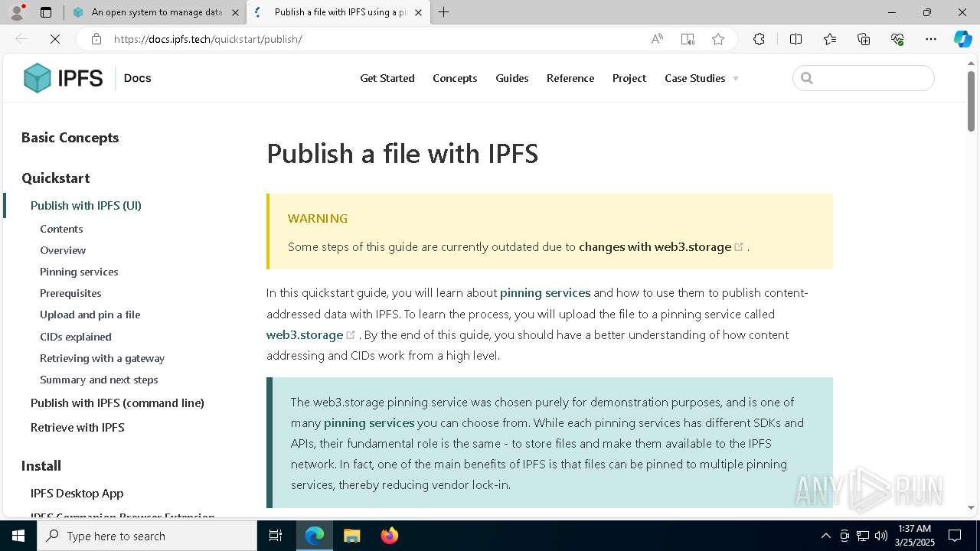The width and height of the screenshot is (980, 551).
Task: Open File Explorer from taskbar
Action: (351, 536)
